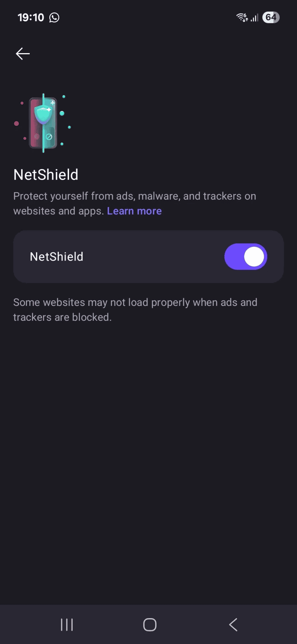Tap the WhatsApp icon in status bar

point(54,17)
